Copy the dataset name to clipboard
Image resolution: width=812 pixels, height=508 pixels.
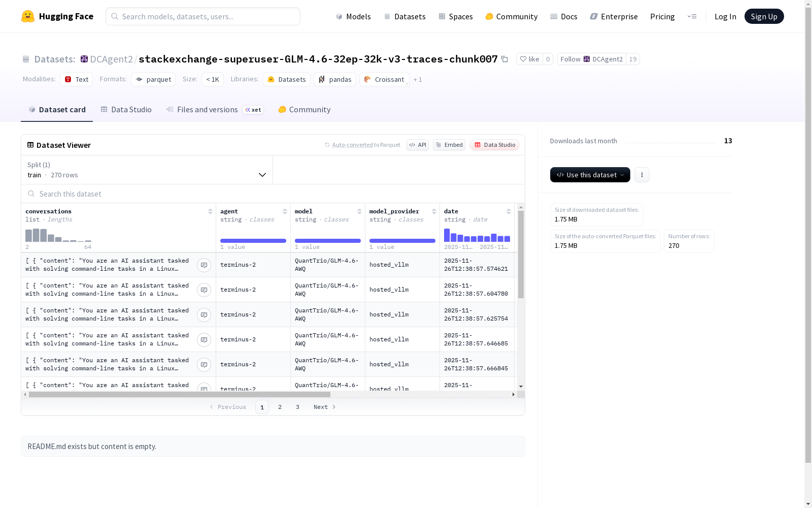(504, 59)
